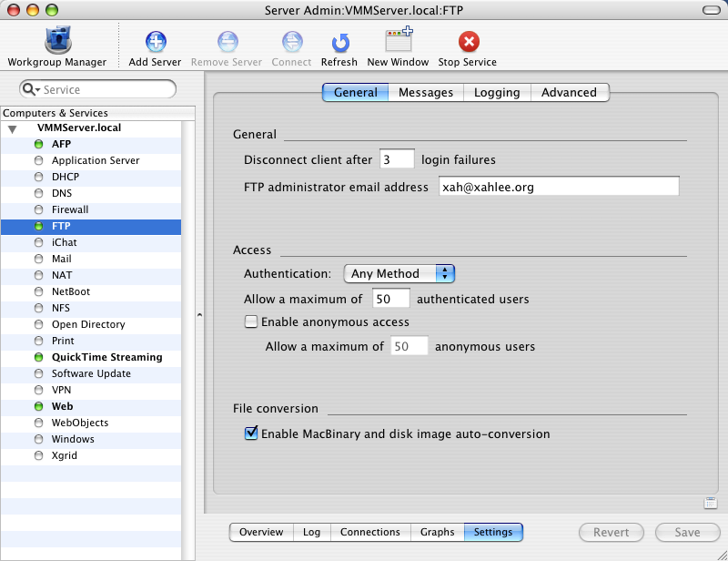
Task: Click iChat status indicator
Action: pyautogui.click(x=39, y=242)
